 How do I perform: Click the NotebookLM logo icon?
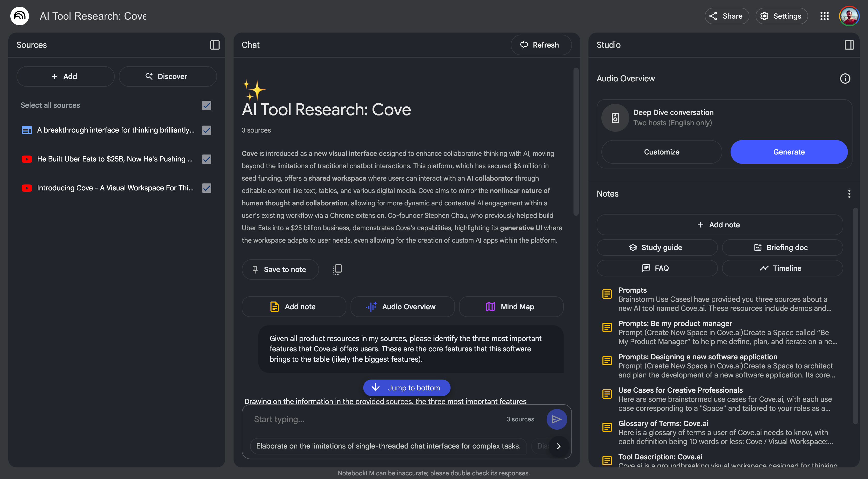20,16
